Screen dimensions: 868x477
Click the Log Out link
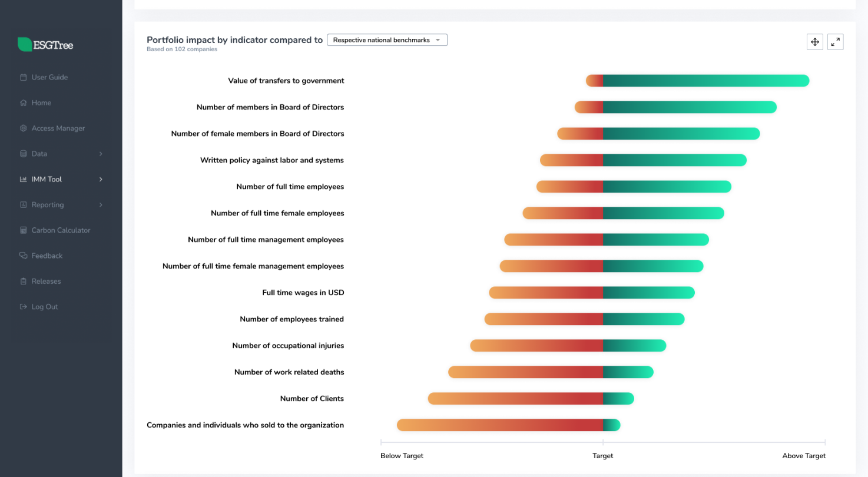pyautogui.click(x=45, y=307)
